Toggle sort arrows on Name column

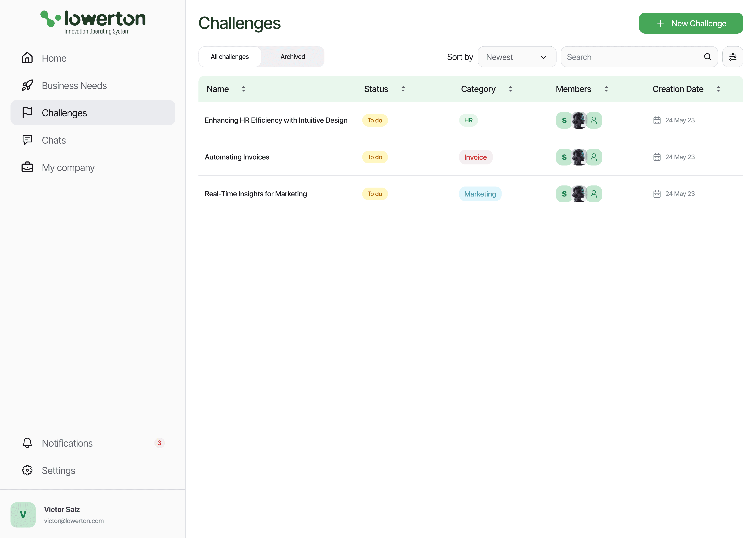(243, 89)
